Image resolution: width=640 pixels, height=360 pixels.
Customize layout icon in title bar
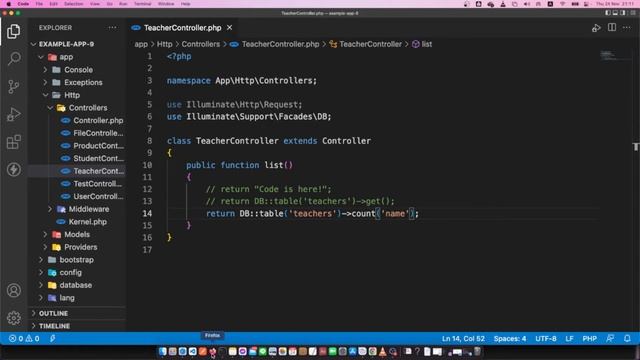tap(633, 13)
